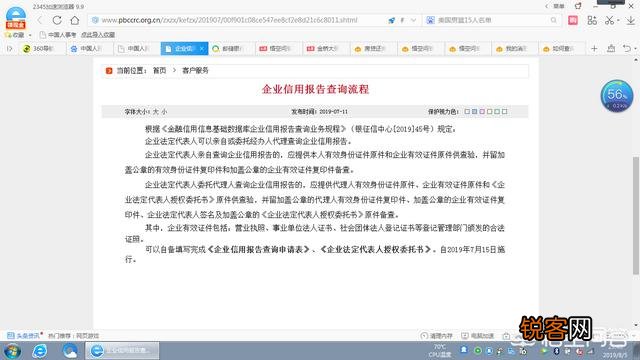Reload the page with the refresh icon

[x=57, y=20]
